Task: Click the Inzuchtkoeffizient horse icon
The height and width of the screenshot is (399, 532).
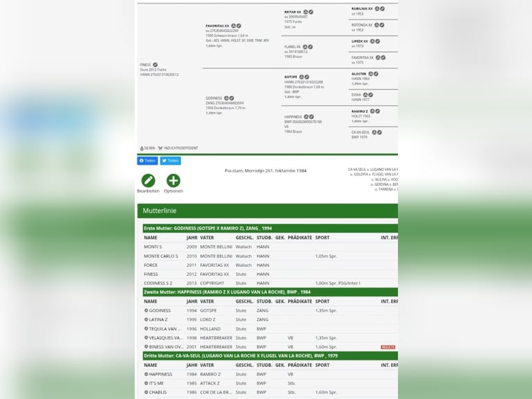Action: 160,148
